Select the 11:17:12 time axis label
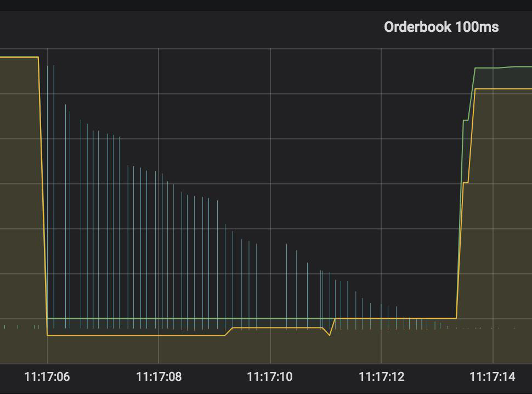The width and height of the screenshot is (532, 394). click(x=381, y=376)
